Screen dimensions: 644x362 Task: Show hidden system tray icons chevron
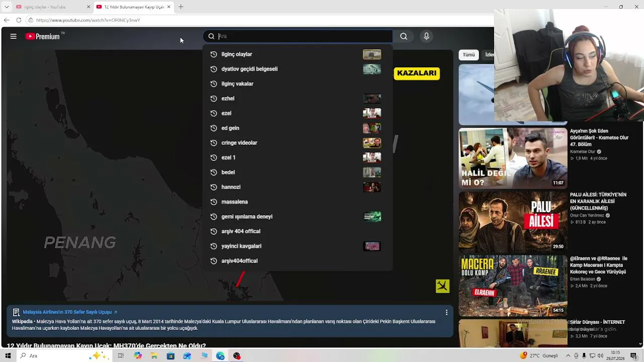(x=567, y=356)
